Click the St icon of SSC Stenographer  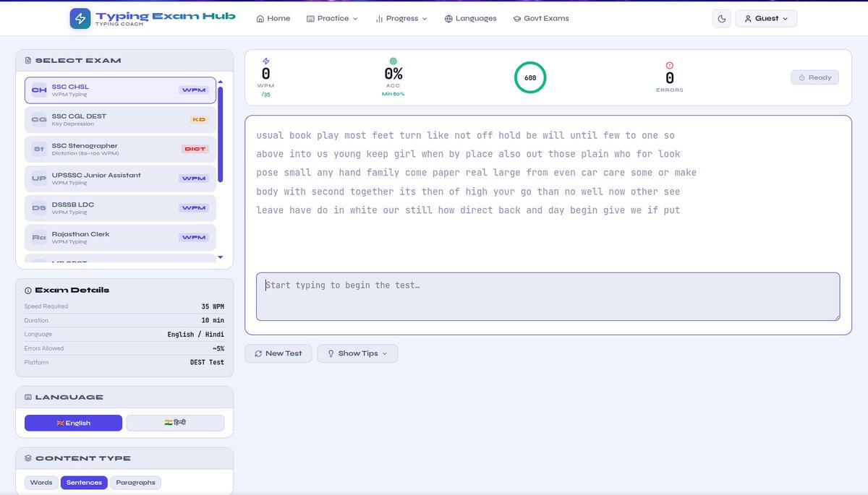click(39, 150)
